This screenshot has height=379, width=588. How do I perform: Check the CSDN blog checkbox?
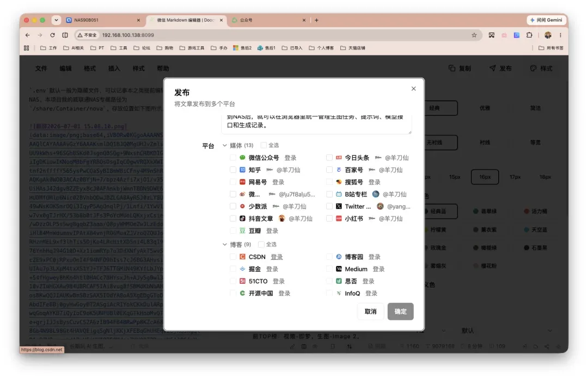point(233,257)
